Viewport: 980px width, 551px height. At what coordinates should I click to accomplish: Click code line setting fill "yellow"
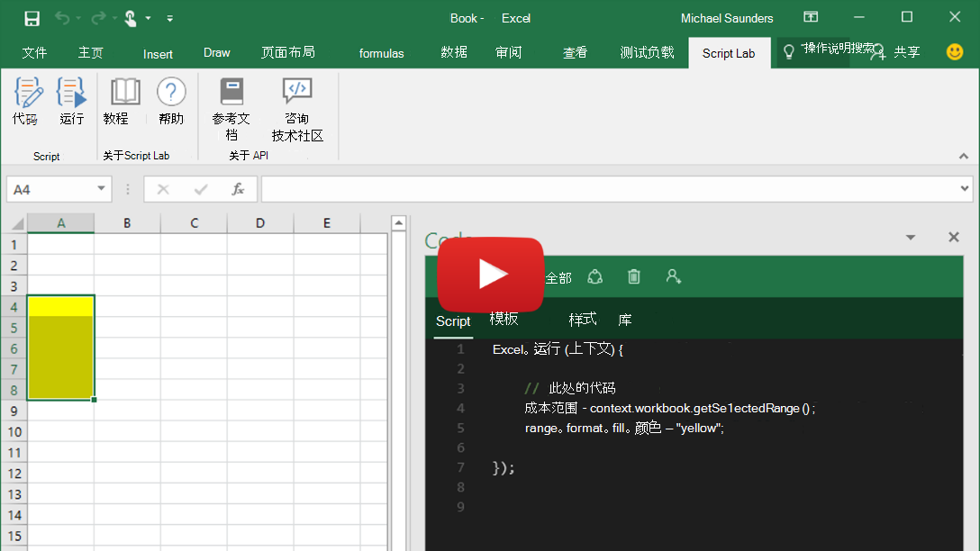624,428
